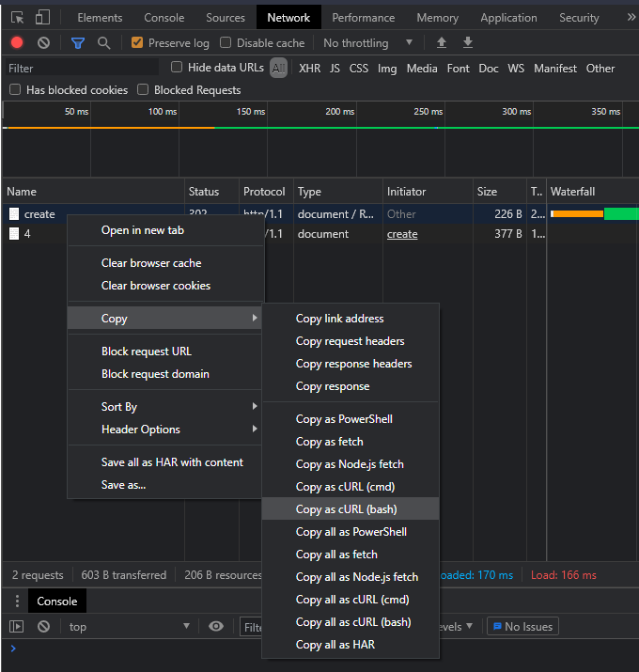Click the document icon beside request 4

(14, 234)
